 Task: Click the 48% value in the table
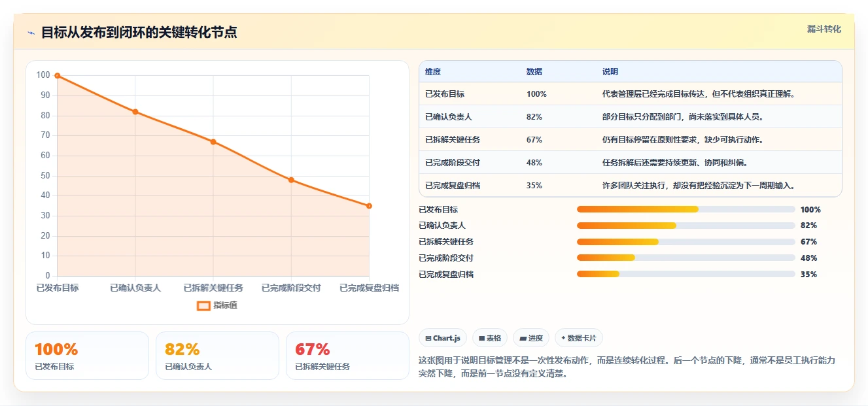534,163
